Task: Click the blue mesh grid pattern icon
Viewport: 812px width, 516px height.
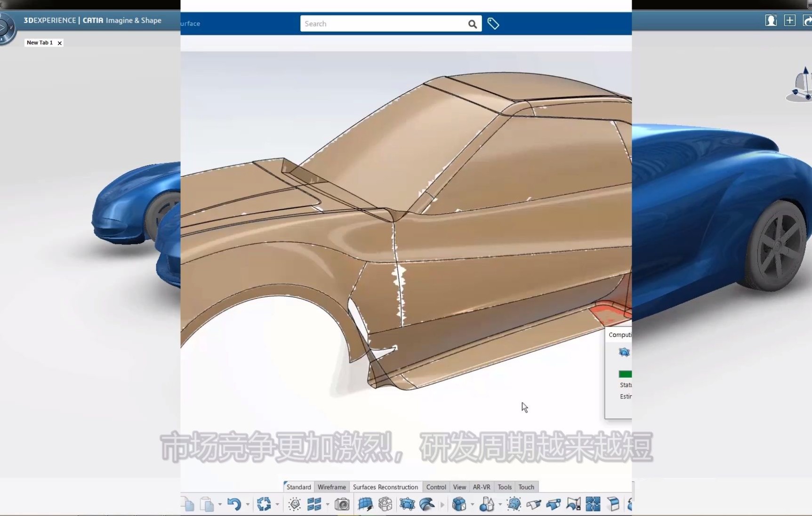Action: coord(593,504)
